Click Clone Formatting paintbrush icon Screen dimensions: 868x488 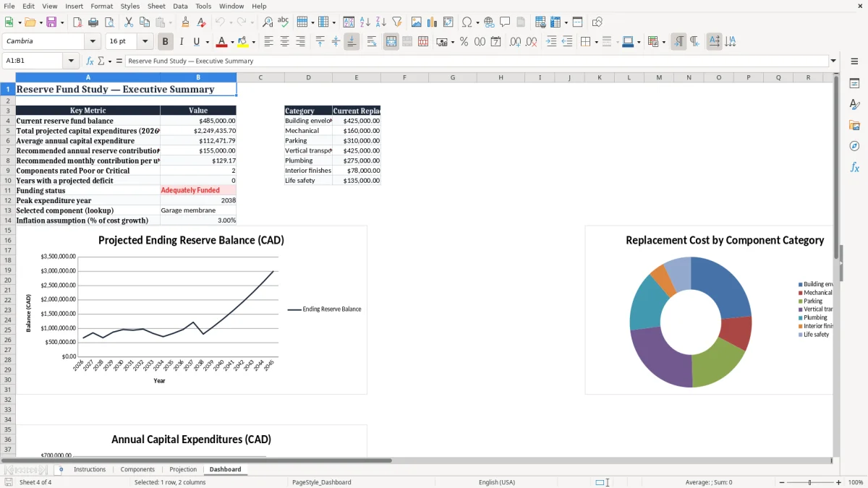click(x=185, y=22)
